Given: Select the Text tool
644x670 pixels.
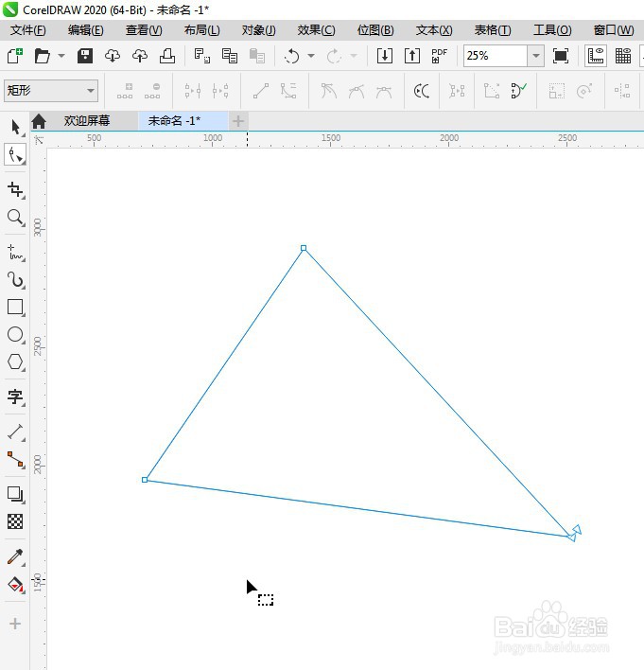Looking at the screenshot, I should point(15,397).
